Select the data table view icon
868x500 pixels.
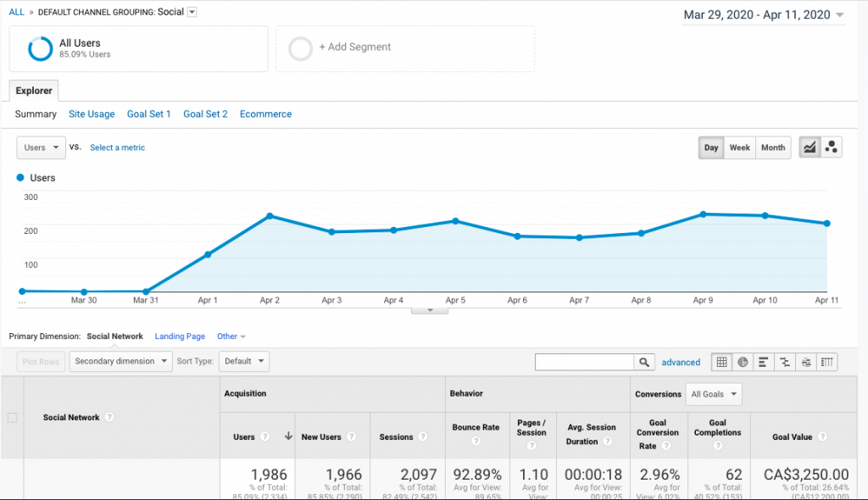[x=721, y=362]
